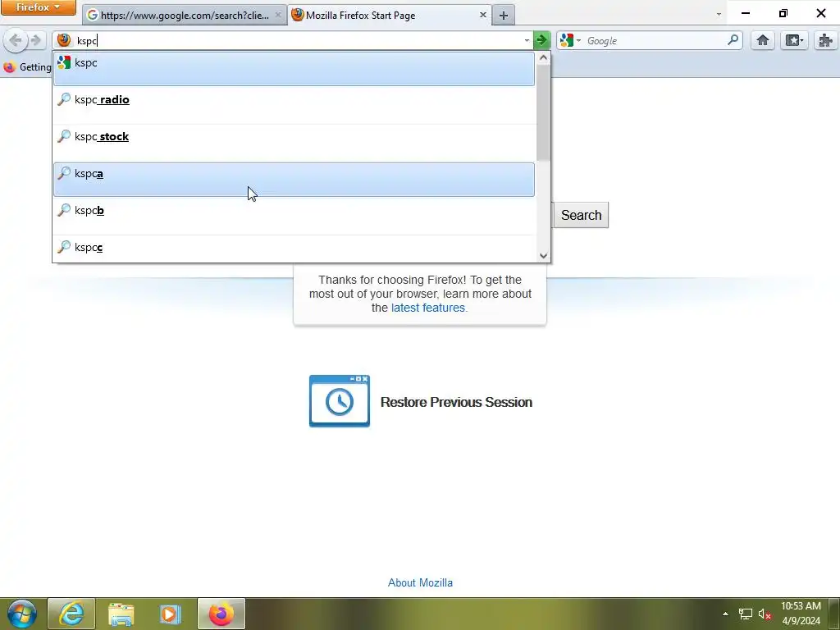This screenshot has height=630, width=840.
Task: Open the list all tabs dropdown arrow
Action: point(719,15)
